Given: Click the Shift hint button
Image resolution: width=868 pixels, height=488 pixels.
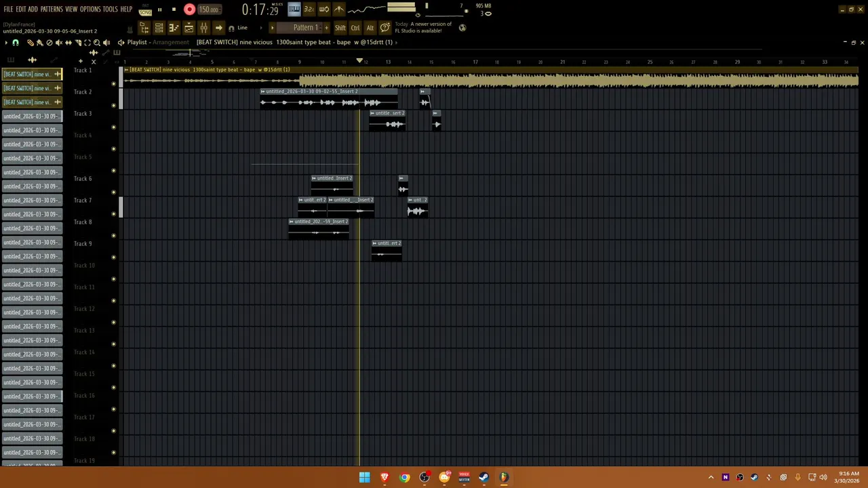Looking at the screenshot, I should click(340, 28).
